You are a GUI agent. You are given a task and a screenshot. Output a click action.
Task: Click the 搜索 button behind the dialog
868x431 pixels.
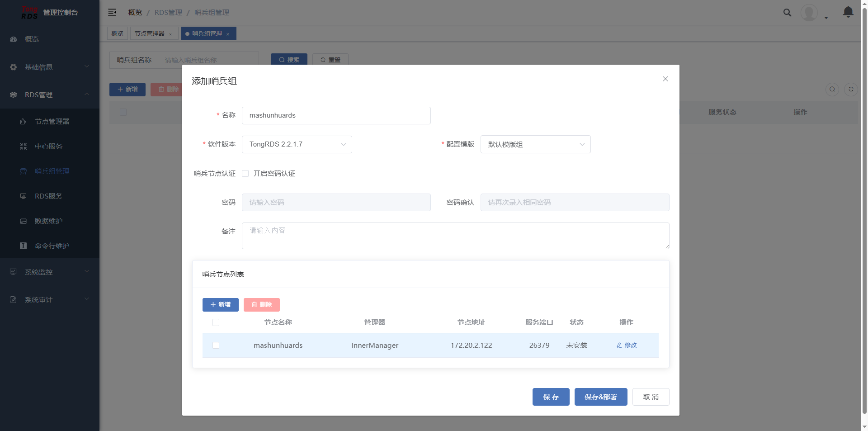click(289, 60)
